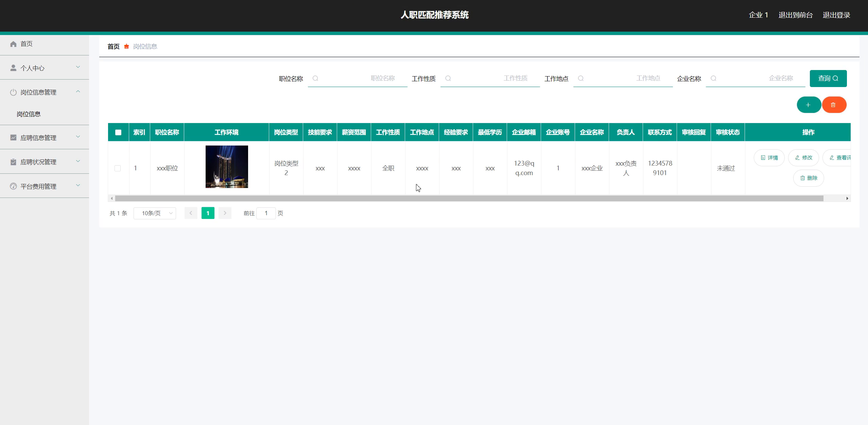Collapse the 岗位信息管理 menu chevron
The height and width of the screenshot is (425, 868).
[x=78, y=91]
